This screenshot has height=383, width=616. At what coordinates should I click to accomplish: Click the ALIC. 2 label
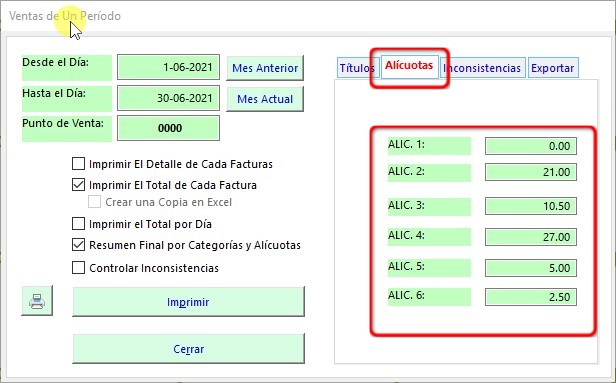[x=429, y=172]
